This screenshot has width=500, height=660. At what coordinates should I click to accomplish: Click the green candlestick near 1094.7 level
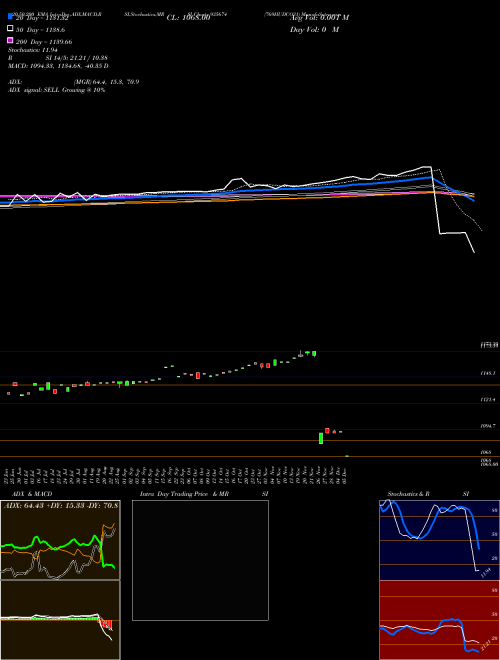[321, 438]
